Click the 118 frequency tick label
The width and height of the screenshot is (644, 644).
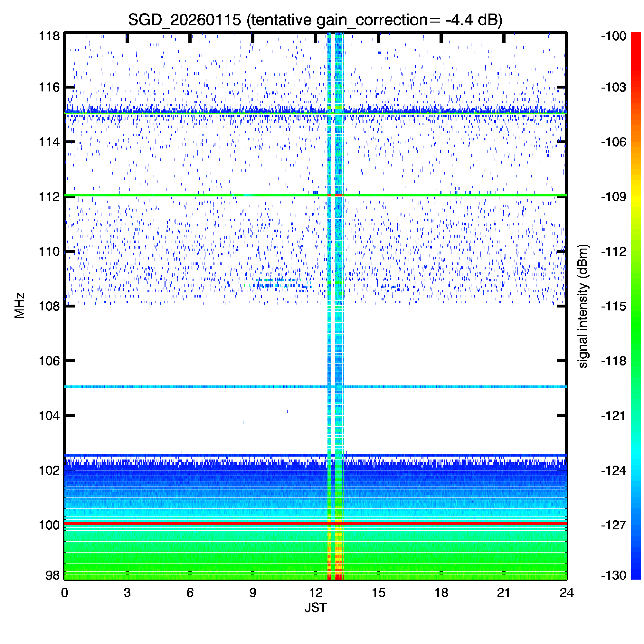(49, 36)
